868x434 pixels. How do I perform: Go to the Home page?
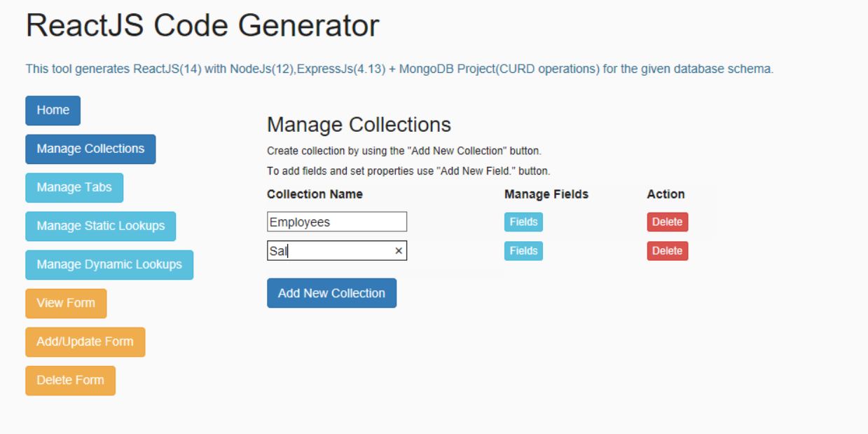pos(53,111)
